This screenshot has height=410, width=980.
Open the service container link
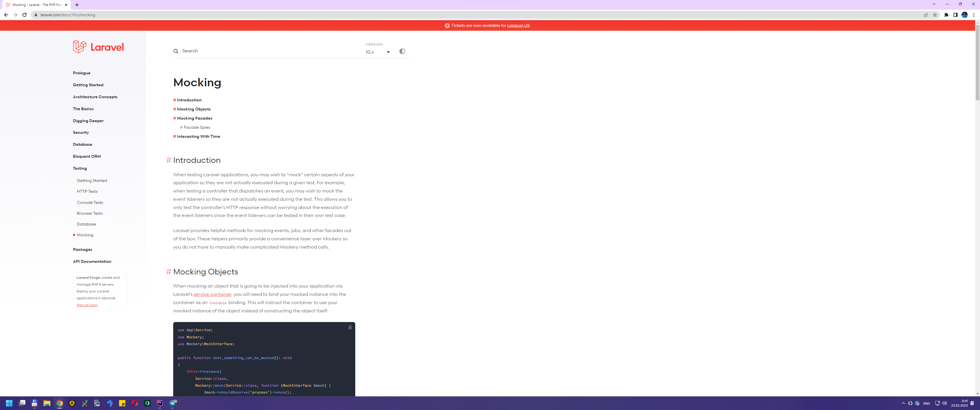tap(212, 294)
